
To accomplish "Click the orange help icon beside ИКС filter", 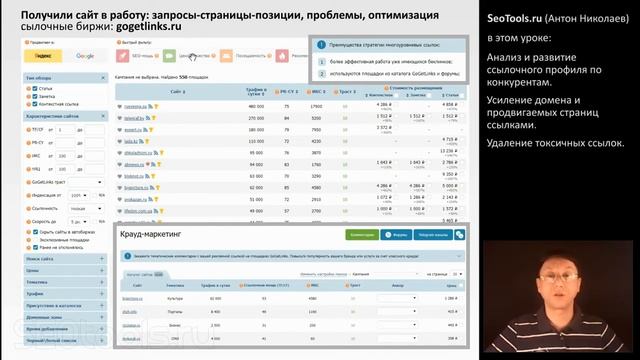I will (29, 156).
